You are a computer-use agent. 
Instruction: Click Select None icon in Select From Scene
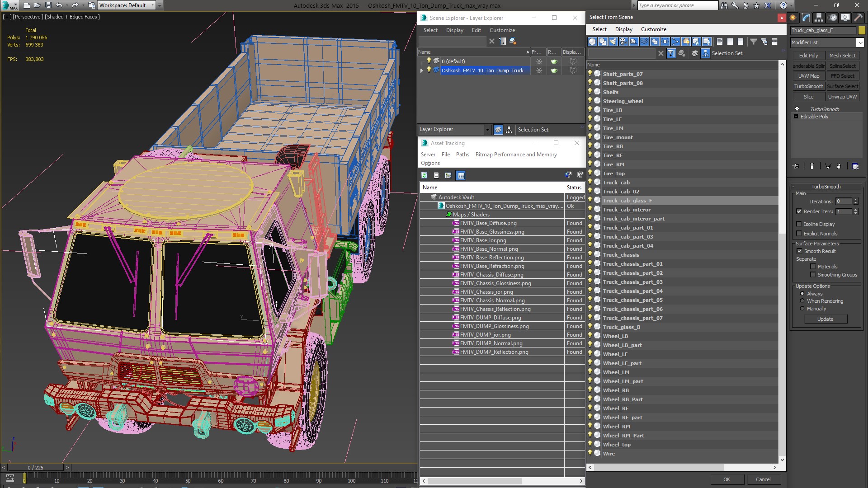coord(730,42)
